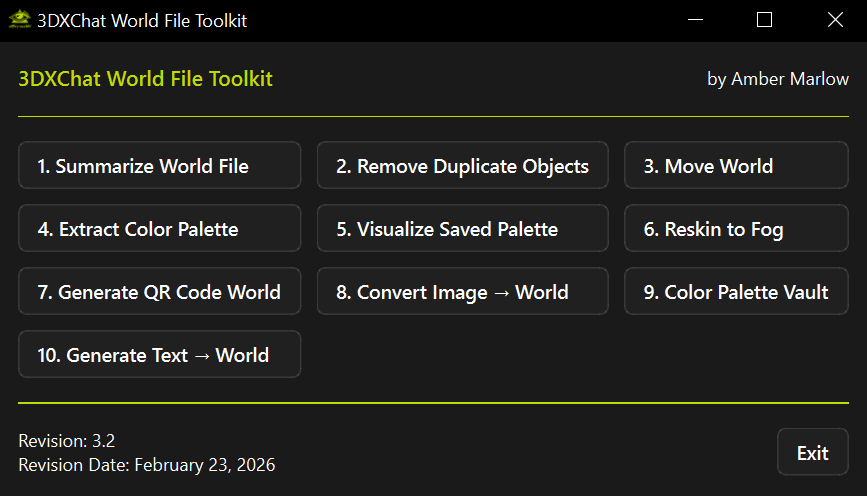Screen dimensions: 867x496
Task: Click the by Amber Marlow credit
Action: pyautogui.click(x=777, y=79)
